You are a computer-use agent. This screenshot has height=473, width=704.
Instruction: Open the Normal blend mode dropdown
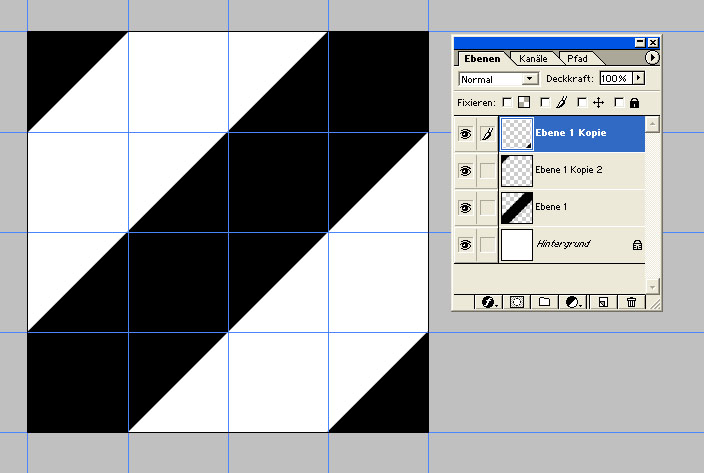[498, 78]
